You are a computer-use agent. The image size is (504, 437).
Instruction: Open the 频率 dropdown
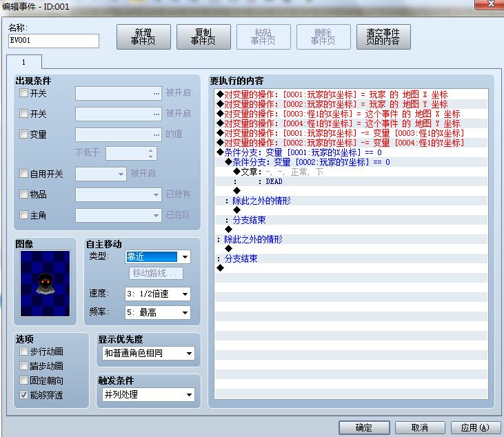coord(158,312)
